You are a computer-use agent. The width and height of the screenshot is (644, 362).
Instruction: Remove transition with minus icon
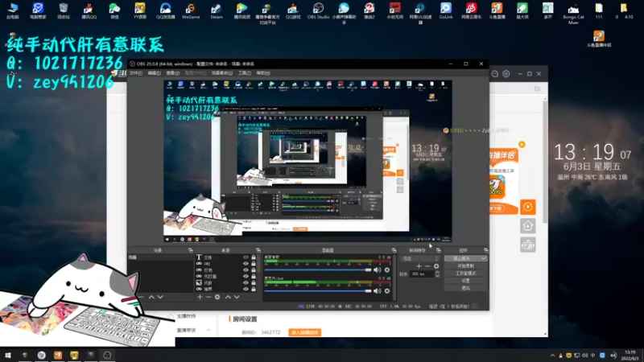(427, 266)
